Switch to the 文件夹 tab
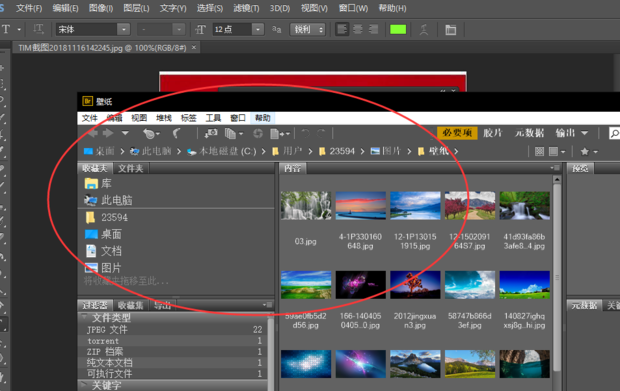This screenshot has width=620, height=391. click(x=130, y=168)
